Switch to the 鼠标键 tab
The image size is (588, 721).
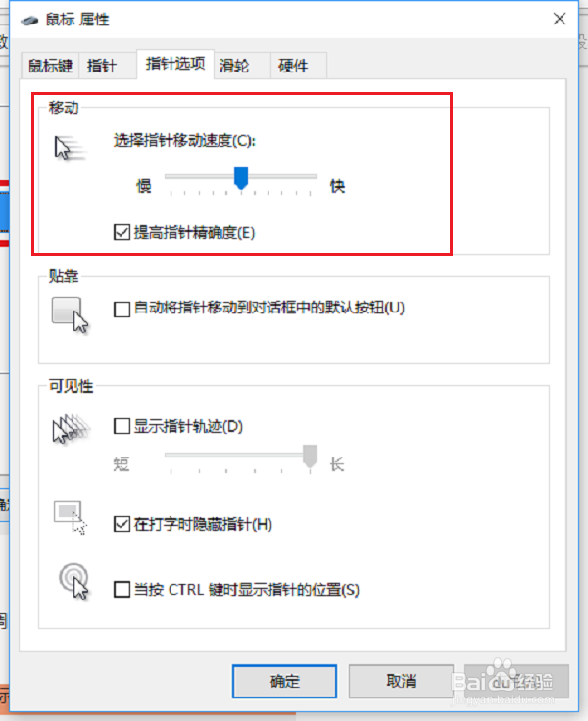(51, 66)
